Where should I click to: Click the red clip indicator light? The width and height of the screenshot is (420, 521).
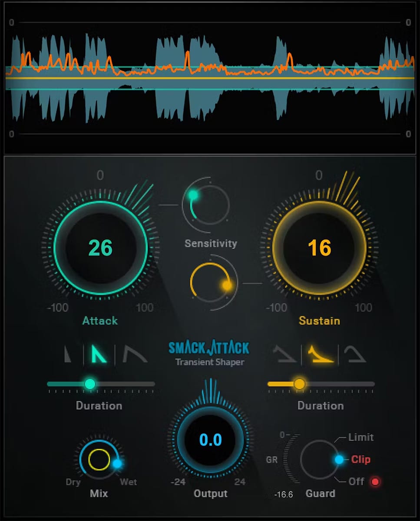coord(375,481)
